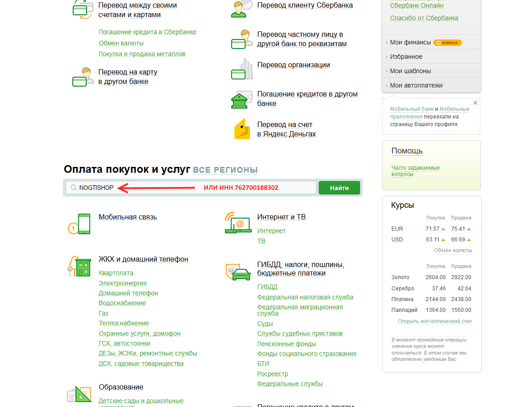Viewport: 532px width, 407px height.
Task: Open the ГИБДД sublink
Action: tap(268, 287)
